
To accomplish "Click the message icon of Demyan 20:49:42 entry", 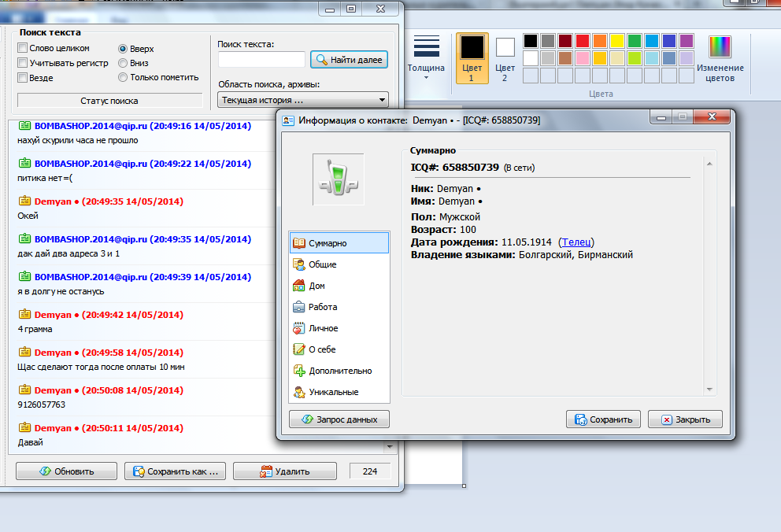I will pos(24,315).
